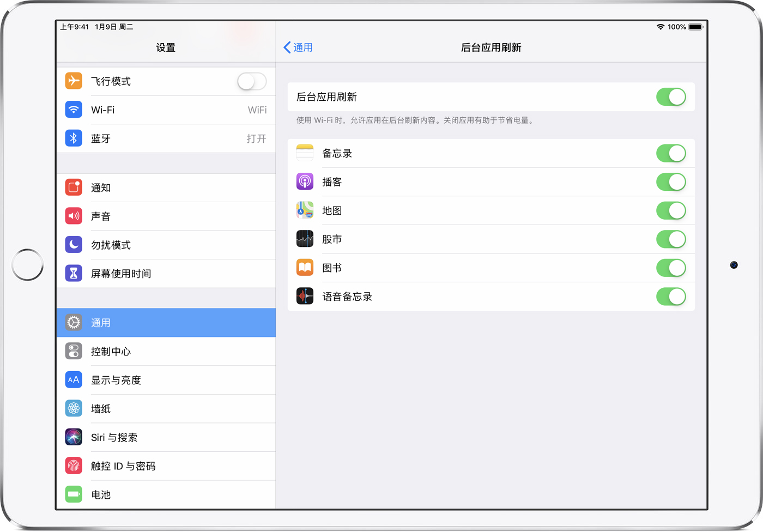The height and width of the screenshot is (532, 763).
Task: Switch off the 股市 background refresh toggle
Action: (670, 239)
